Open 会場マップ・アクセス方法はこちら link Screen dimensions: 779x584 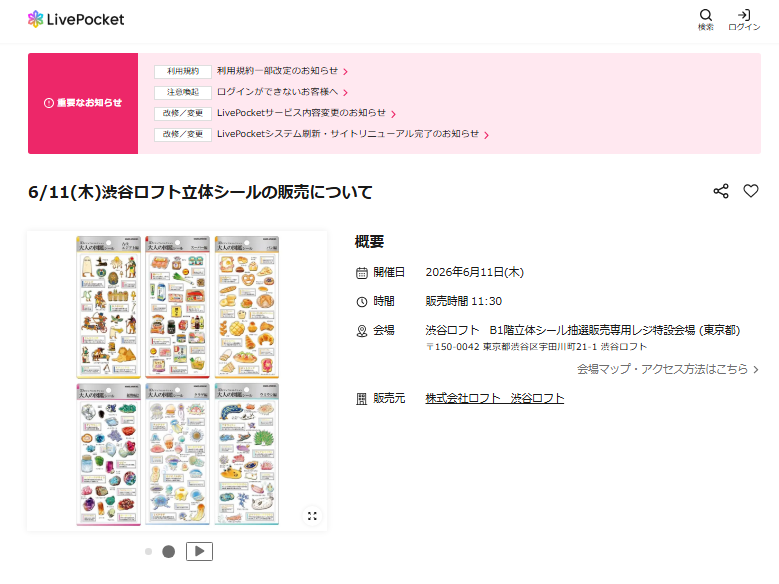click(x=667, y=369)
